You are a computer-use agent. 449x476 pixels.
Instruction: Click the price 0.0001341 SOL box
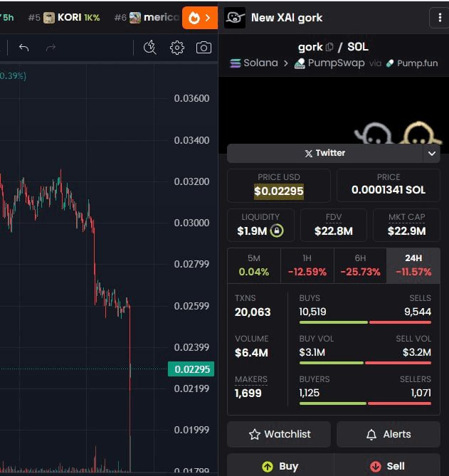389,186
